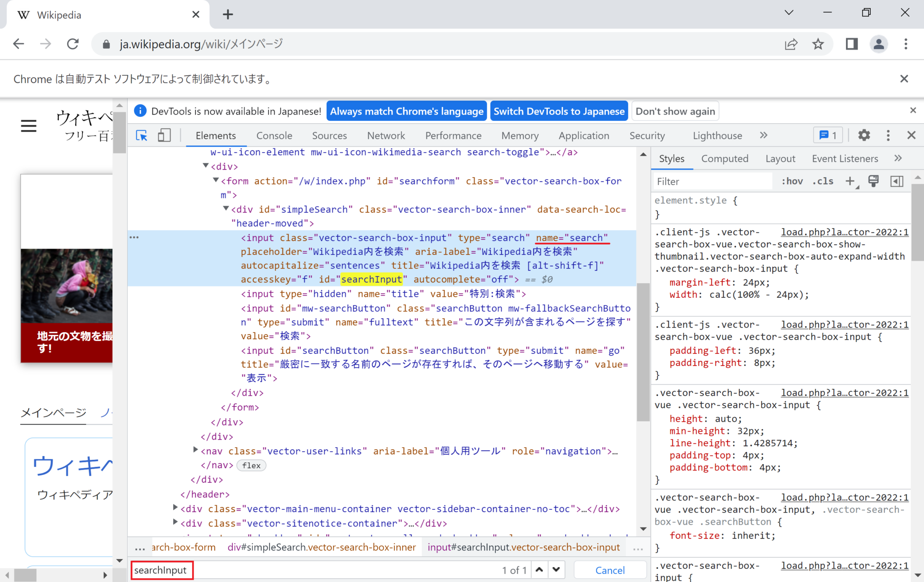Open DevTools three-dot customize menu
Viewport: 924px width, 582px height.
(x=888, y=135)
